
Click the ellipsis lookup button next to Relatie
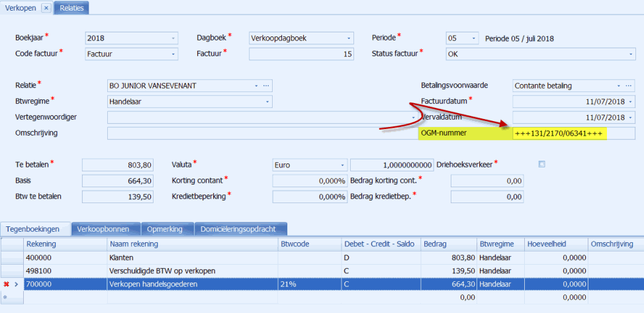266,85
